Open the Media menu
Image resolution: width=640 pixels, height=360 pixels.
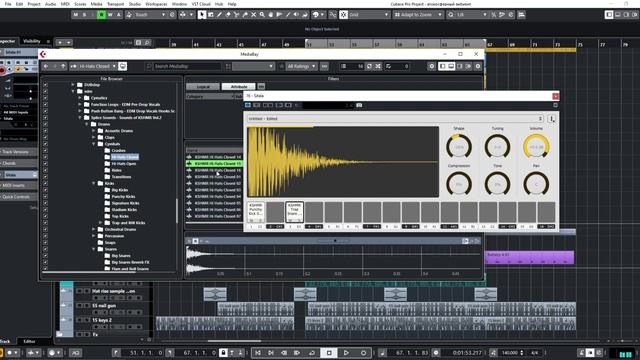pos(96,4)
